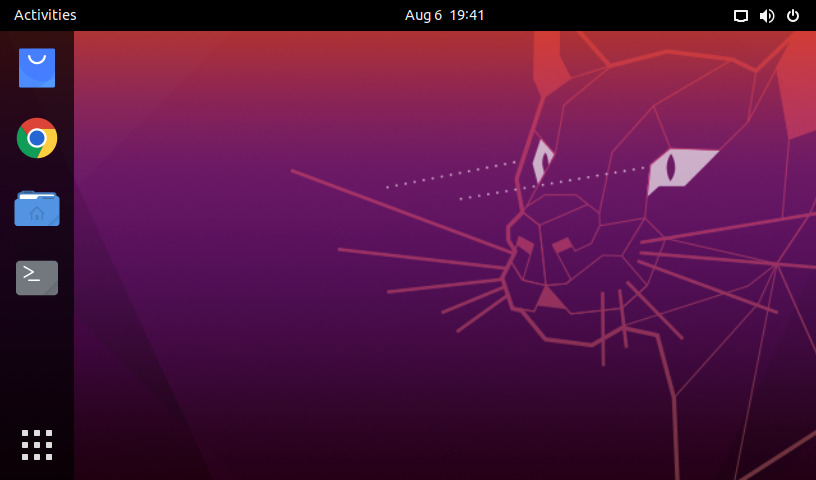Launch the Terminal from the dock
Image resolution: width=816 pixels, height=480 pixels.
tap(37, 277)
